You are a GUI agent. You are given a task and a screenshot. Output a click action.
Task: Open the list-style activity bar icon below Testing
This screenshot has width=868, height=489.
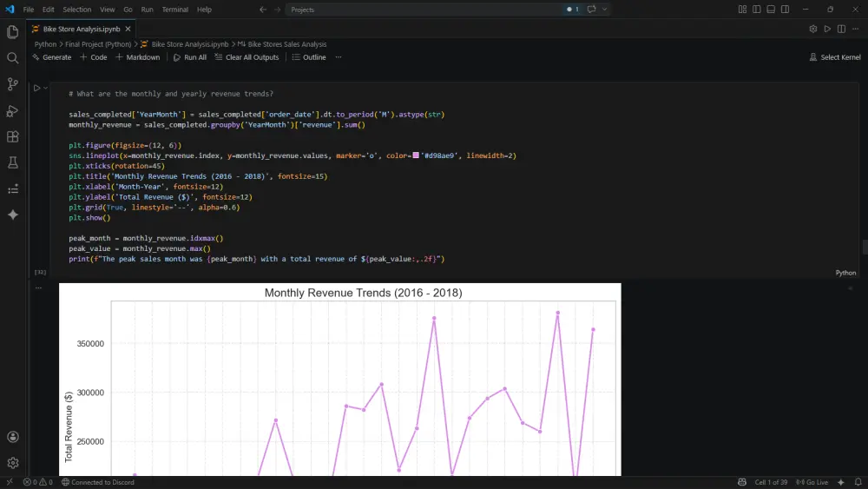point(13,188)
